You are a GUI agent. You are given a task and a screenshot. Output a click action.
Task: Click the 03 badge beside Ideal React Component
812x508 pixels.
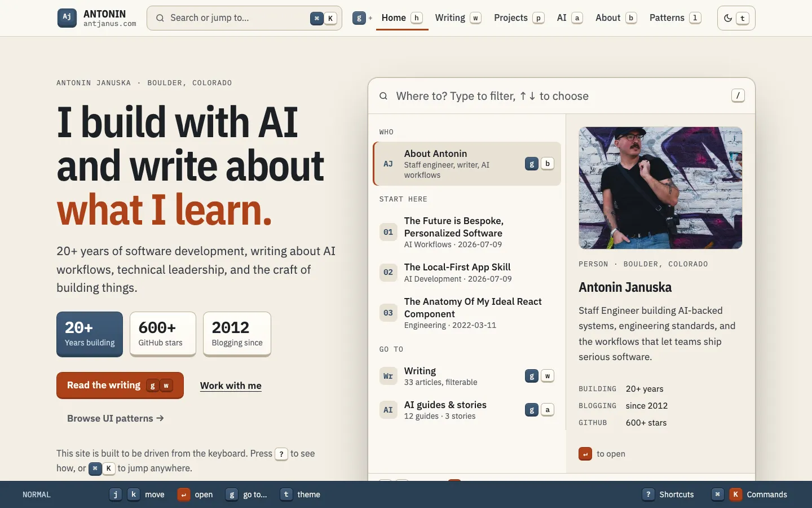pos(389,313)
